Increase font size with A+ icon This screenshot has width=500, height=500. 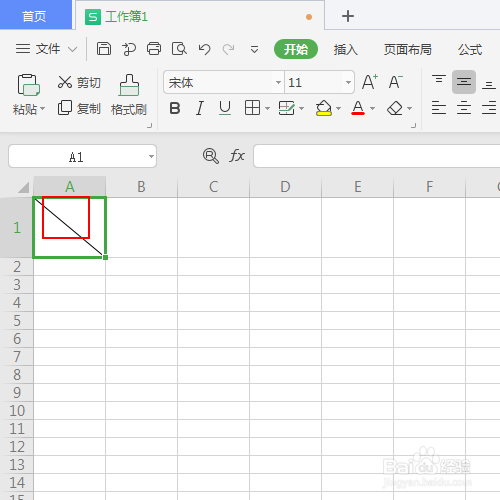370,82
